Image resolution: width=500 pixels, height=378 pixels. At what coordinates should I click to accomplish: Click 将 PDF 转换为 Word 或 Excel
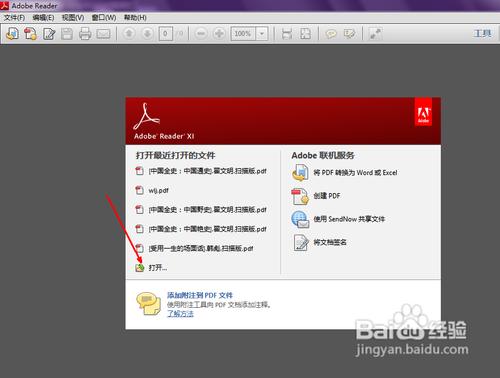tap(355, 173)
